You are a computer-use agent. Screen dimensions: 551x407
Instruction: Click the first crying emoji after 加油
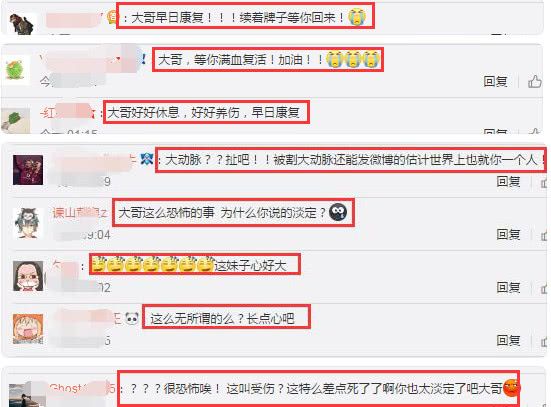[334, 59]
